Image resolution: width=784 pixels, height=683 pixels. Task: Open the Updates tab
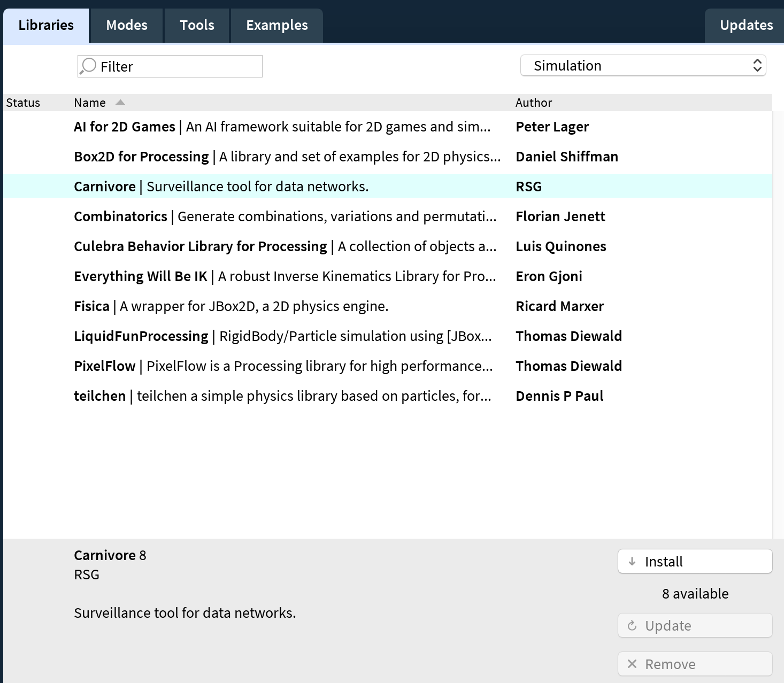pyautogui.click(x=746, y=25)
